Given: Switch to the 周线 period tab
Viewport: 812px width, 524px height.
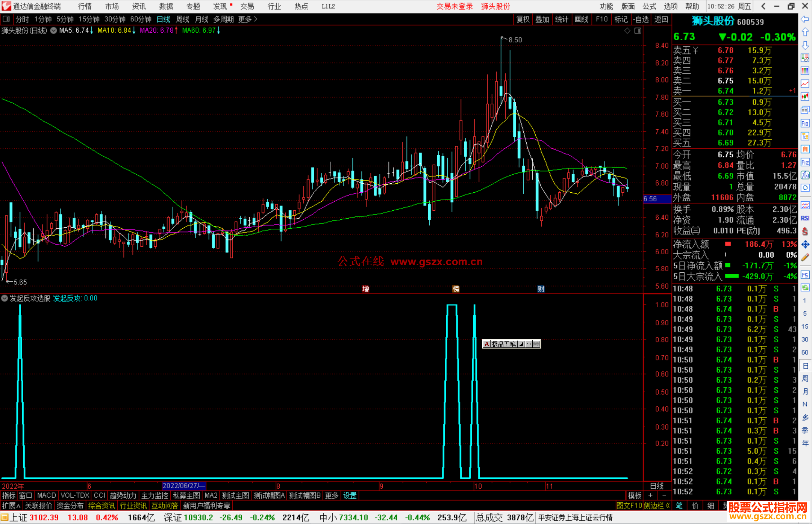Looking at the screenshot, I should click(183, 19).
